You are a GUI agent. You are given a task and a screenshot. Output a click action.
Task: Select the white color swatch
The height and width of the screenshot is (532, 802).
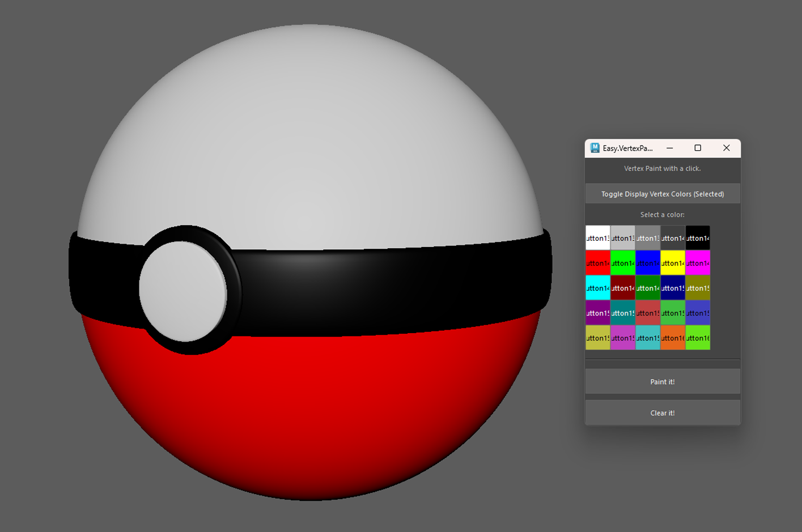click(598, 238)
